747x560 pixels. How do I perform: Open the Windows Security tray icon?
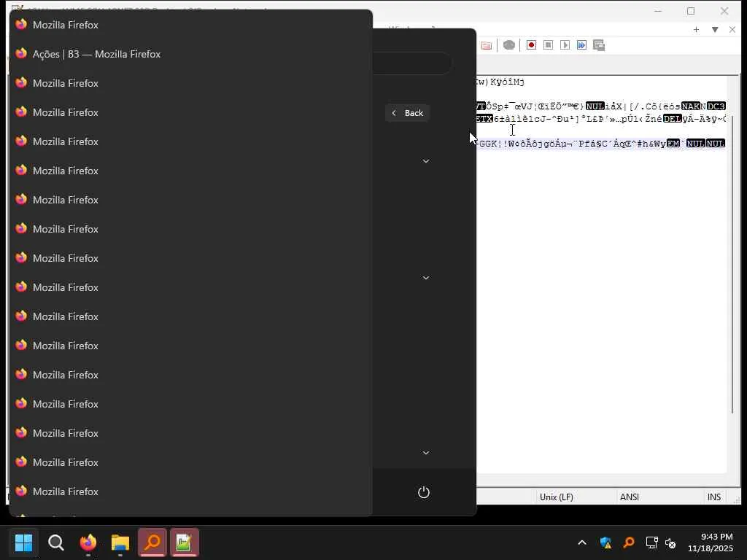coord(605,542)
